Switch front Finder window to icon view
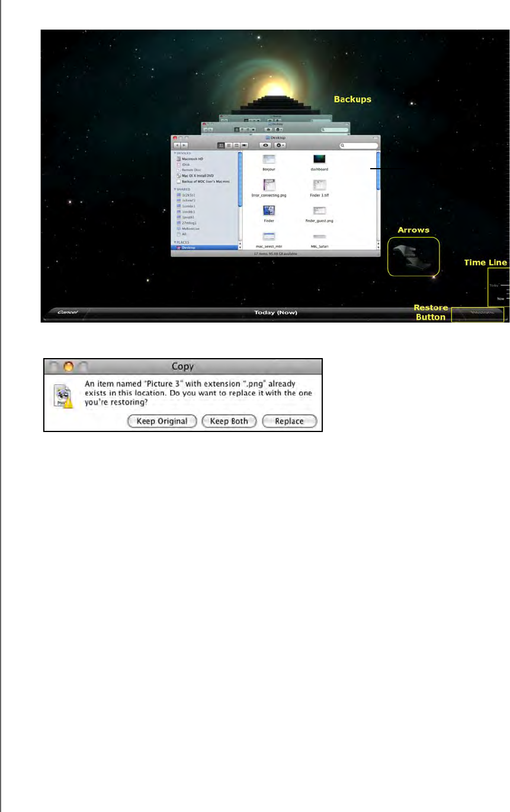Viewport: 510px width, 812px height. (x=222, y=145)
